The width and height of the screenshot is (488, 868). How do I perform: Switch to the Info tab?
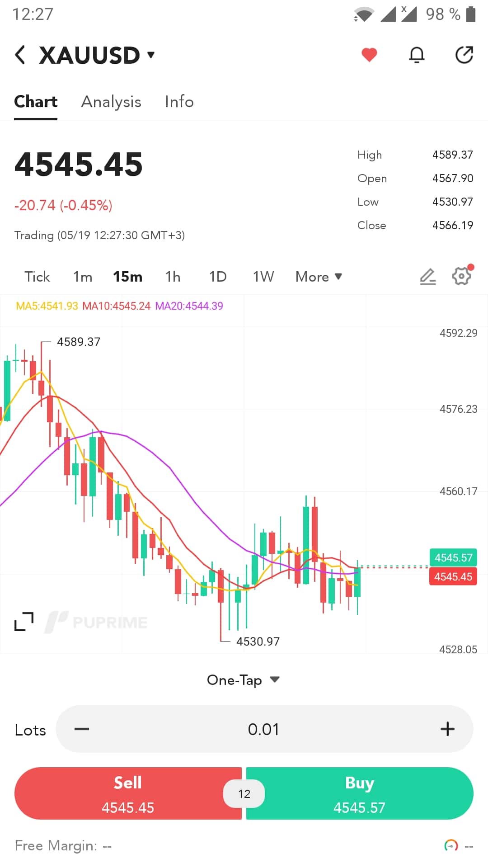pyautogui.click(x=179, y=102)
